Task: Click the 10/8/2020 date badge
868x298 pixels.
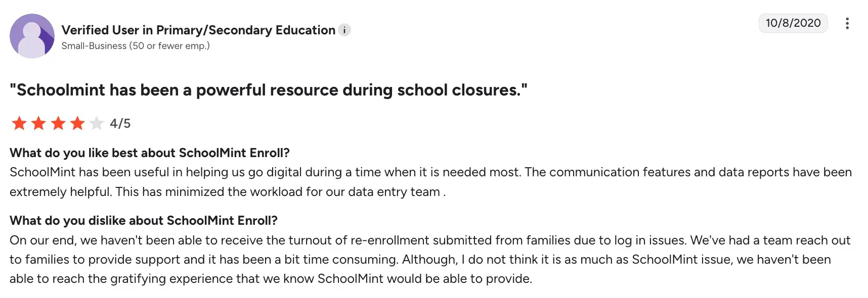Action: click(x=793, y=23)
